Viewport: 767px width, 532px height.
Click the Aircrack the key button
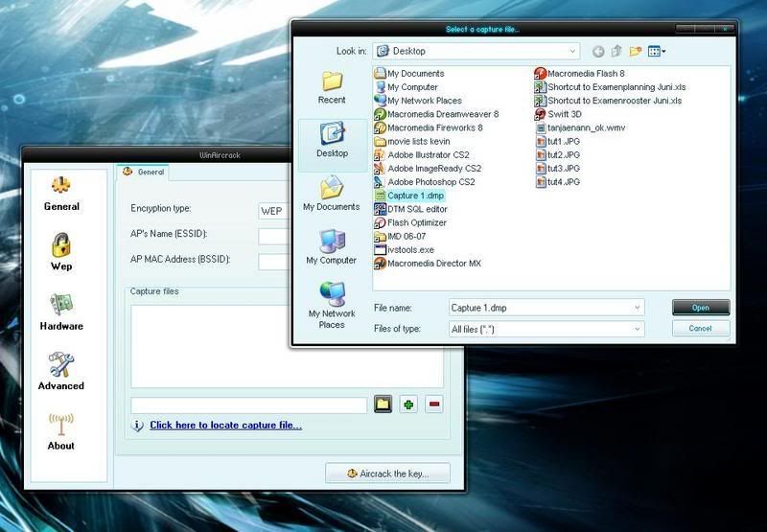(388, 474)
